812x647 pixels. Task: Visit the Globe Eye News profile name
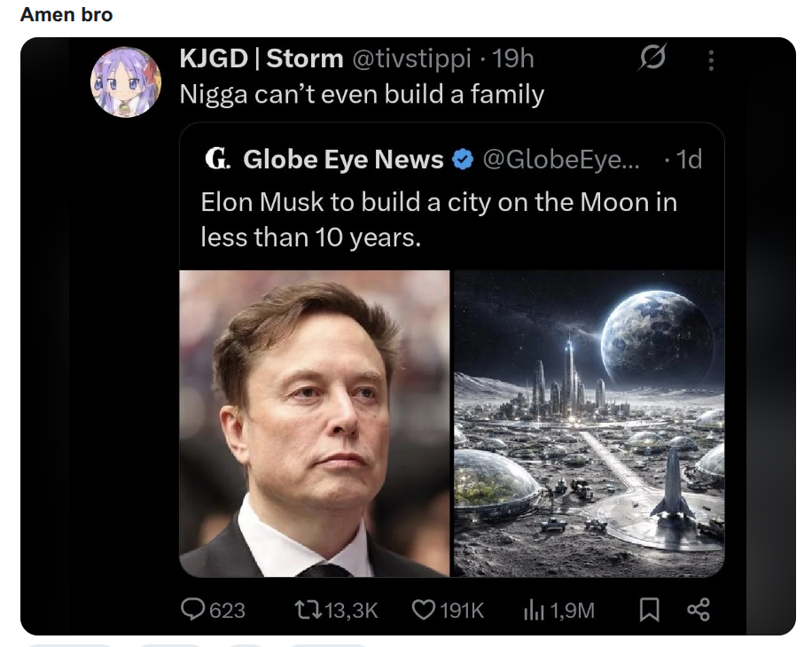pos(343,160)
